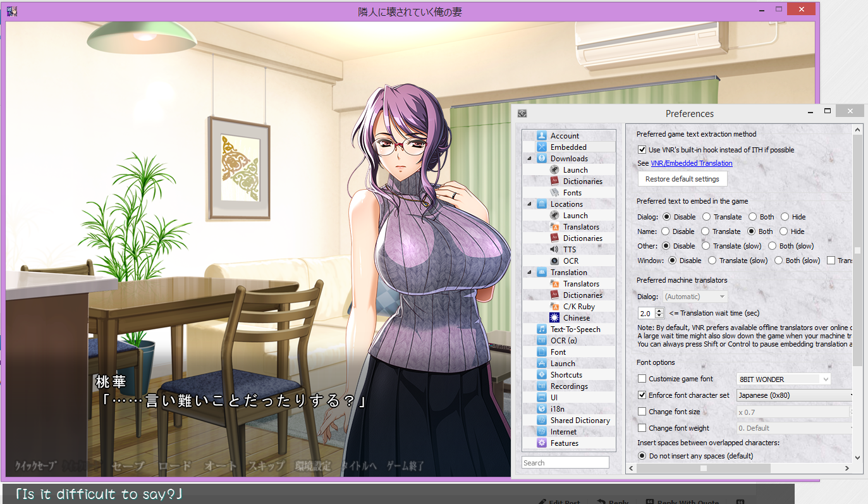This screenshot has width=868, height=504.
Task: Click Restore default settings button
Action: (682, 179)
